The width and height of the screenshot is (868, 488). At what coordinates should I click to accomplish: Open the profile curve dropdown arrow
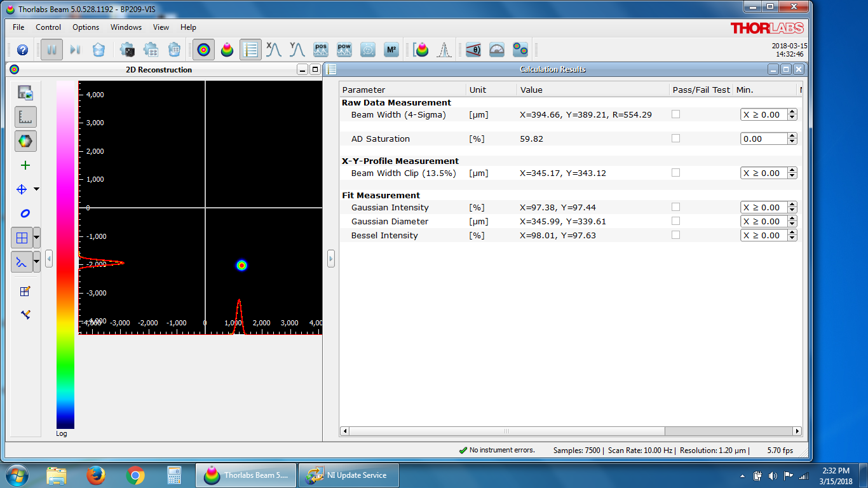pyautogui.click(x=37, y=262)
